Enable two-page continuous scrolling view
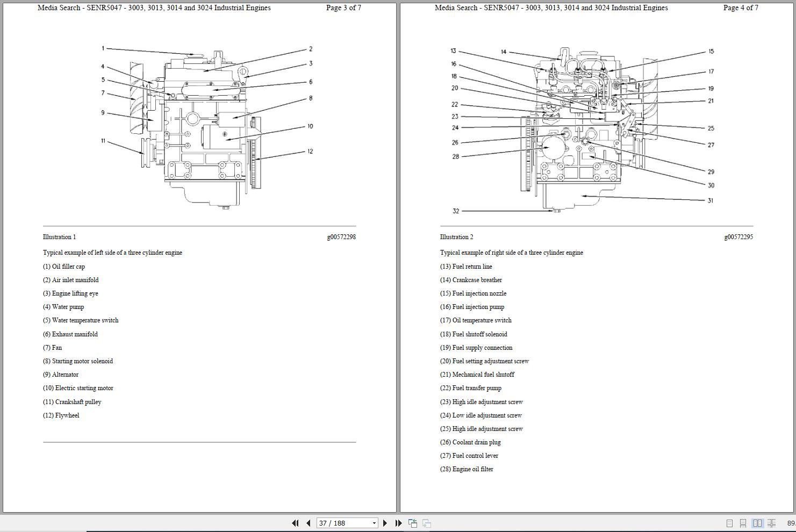796x532 pixels. [x=771, y=522]
